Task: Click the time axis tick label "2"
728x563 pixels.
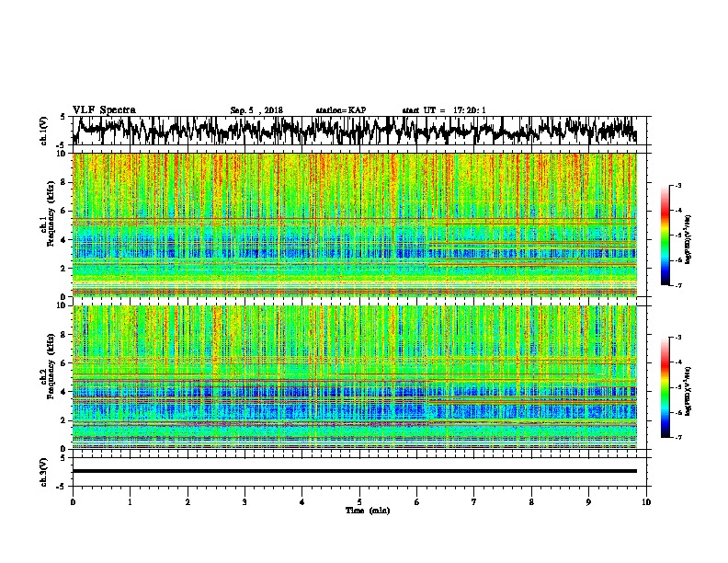Action: (x=188, y=502)
